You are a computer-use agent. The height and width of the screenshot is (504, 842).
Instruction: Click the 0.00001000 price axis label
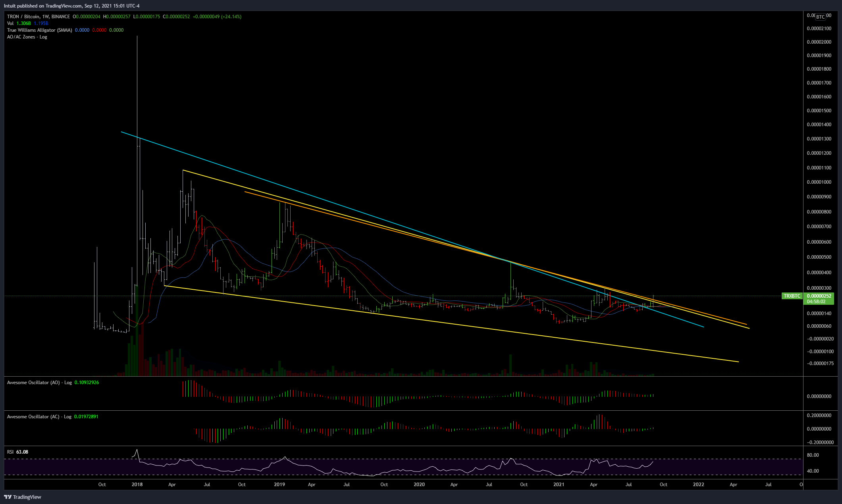[x=820, y=182]
